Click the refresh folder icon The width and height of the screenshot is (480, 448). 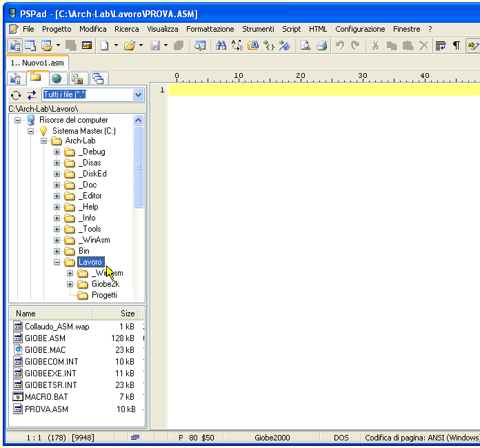[x=16, y=96]
